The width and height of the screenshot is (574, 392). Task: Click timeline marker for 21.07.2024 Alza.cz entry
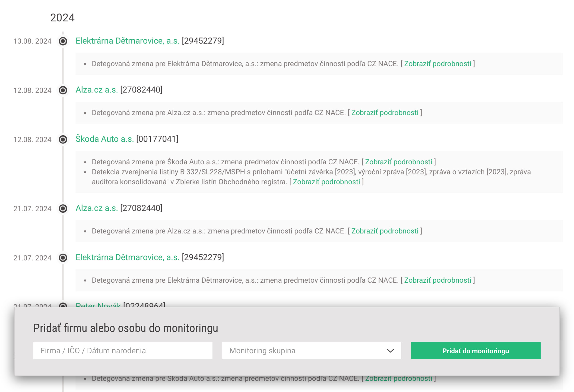(x=63, y=209)
